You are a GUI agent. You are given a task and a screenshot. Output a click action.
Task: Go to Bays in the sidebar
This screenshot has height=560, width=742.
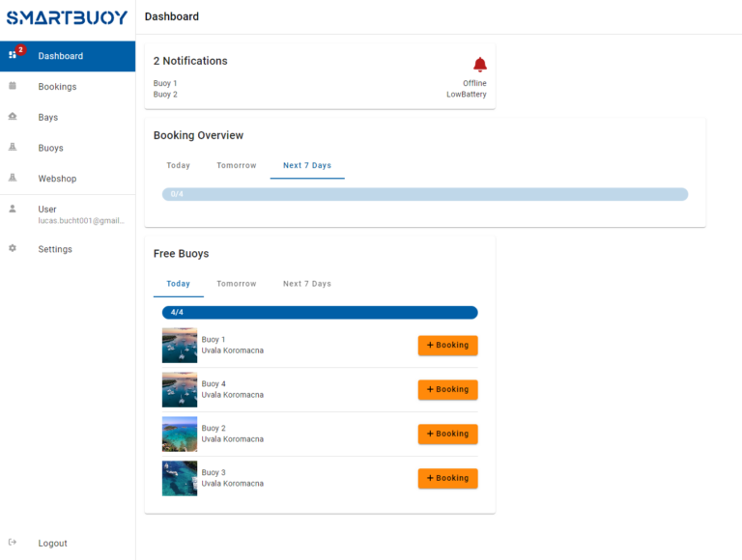click(x=68, y=117)
